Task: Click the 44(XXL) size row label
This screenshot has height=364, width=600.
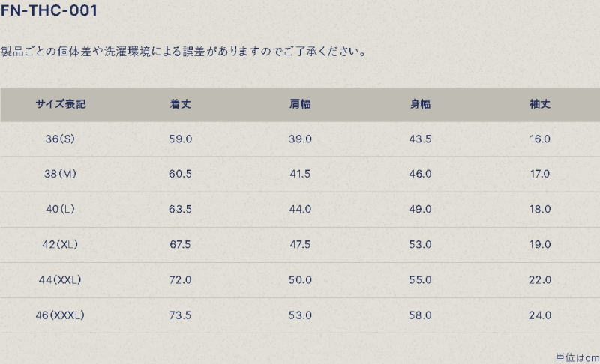Action: 60,279
